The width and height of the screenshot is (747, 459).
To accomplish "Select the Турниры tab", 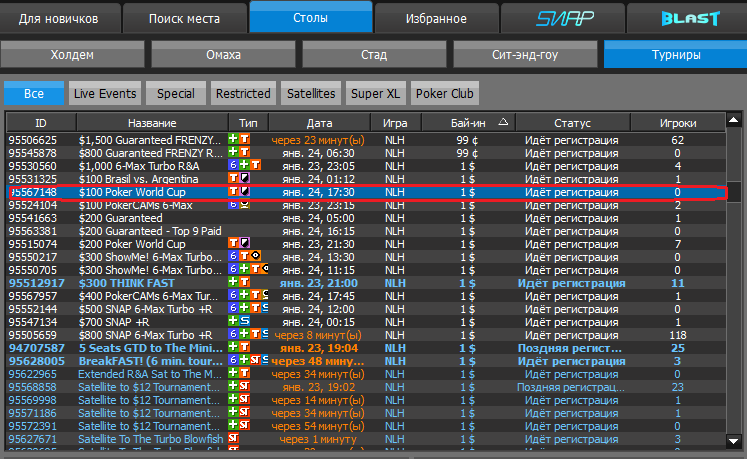I will coord(676,55).
